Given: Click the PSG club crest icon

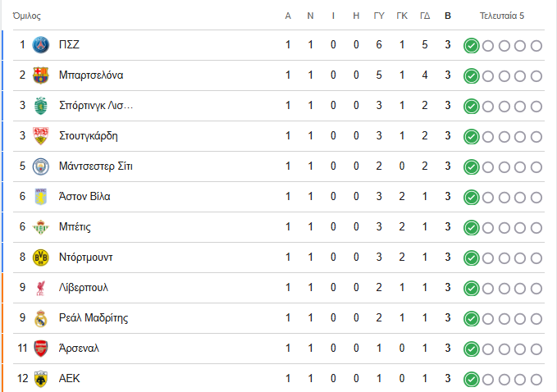Looking at the screenshot, I should pos(40,45).
